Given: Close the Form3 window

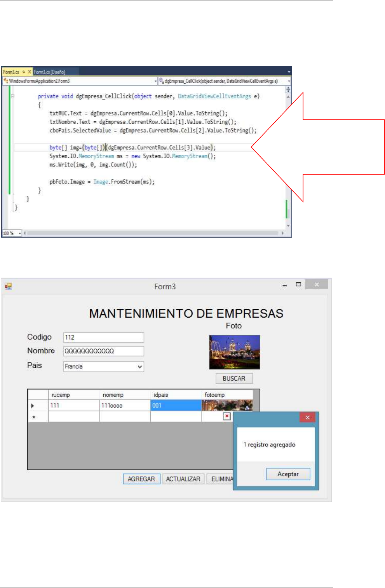Looking at the screenshot, I should (317, 285).
